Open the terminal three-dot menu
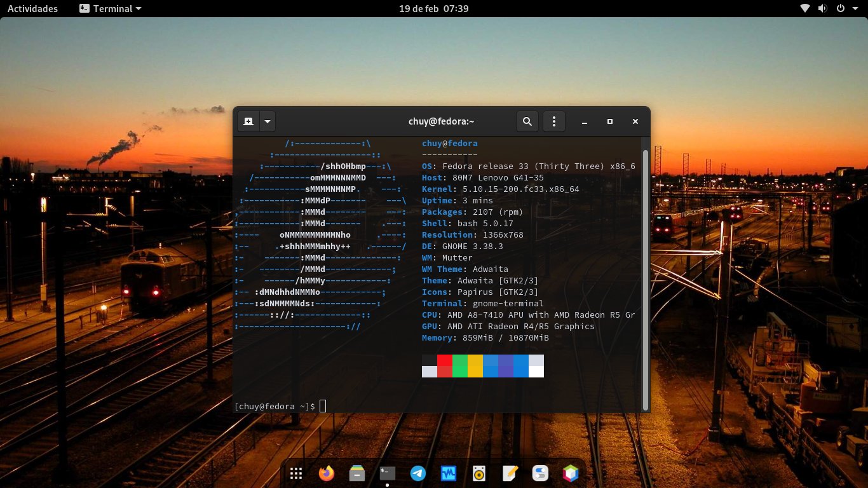The height and width of the screenshot is (488, 868). coord(554,121)
